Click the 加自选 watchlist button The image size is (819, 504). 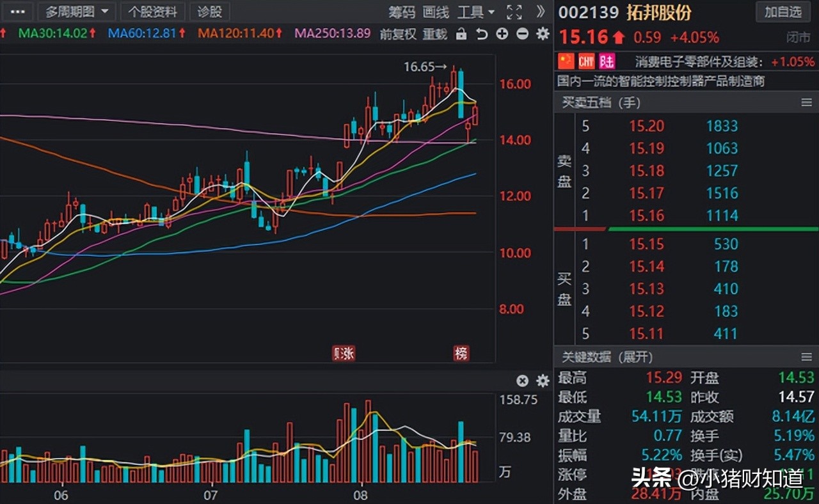coord(782,12)
